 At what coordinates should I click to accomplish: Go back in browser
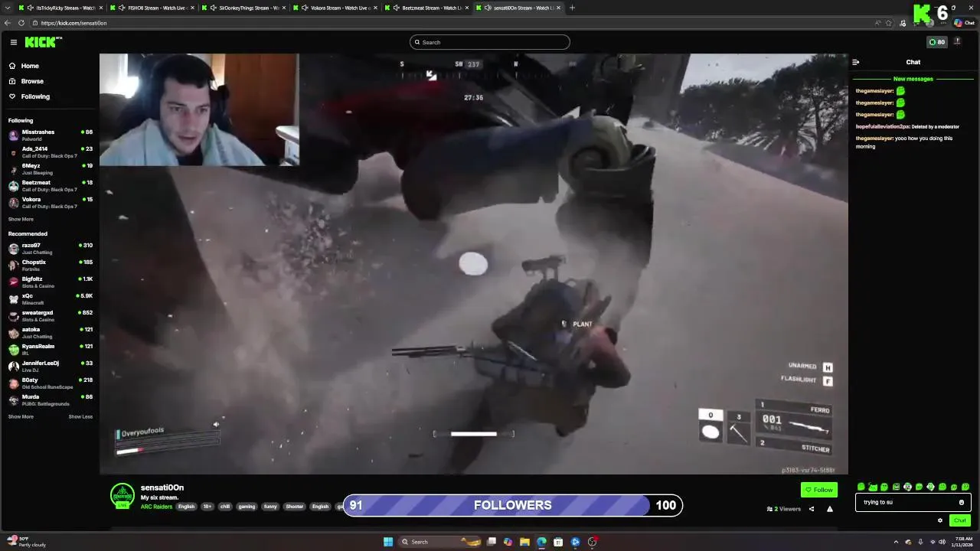[x=8, y=23]
